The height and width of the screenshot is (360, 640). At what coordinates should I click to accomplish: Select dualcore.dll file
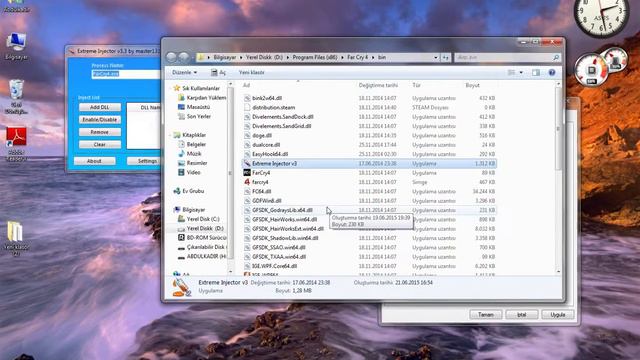(266, 145)
